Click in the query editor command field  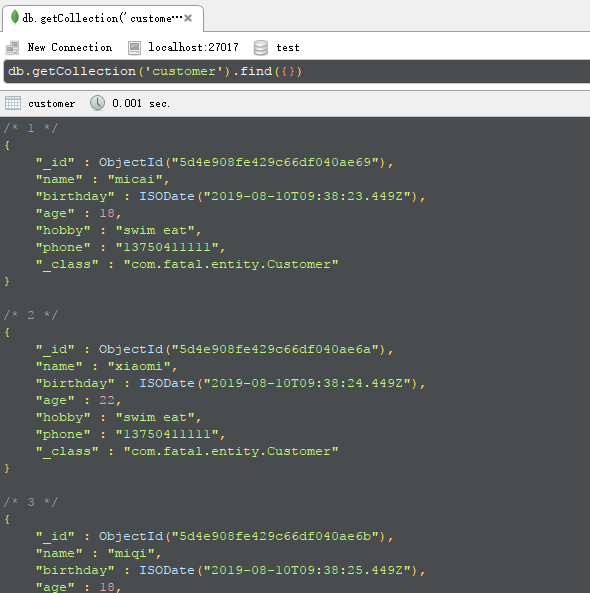click(x=297, y=71)
